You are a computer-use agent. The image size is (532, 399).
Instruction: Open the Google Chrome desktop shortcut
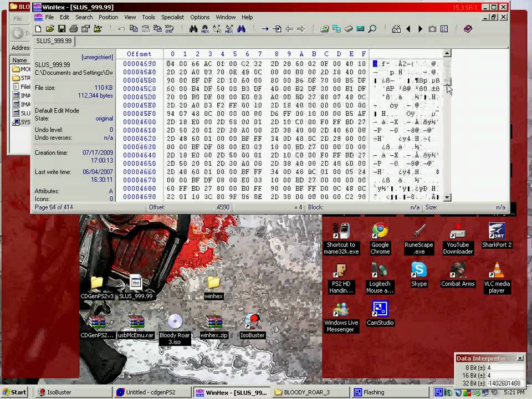[380, 239]
